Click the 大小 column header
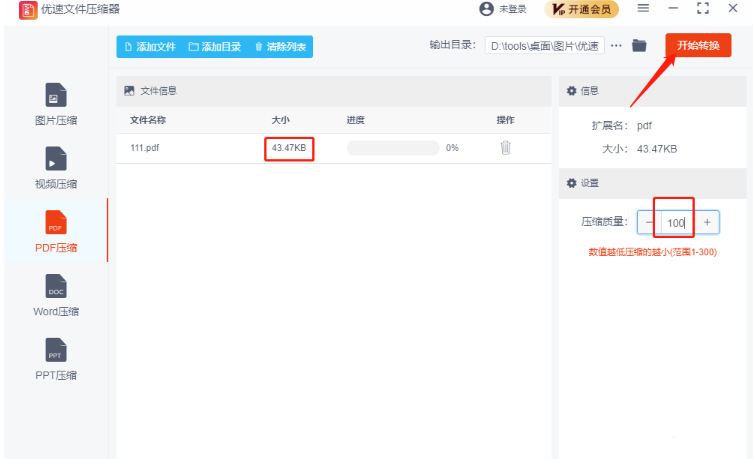Viewport: 753px width, 459px height. 280,120
